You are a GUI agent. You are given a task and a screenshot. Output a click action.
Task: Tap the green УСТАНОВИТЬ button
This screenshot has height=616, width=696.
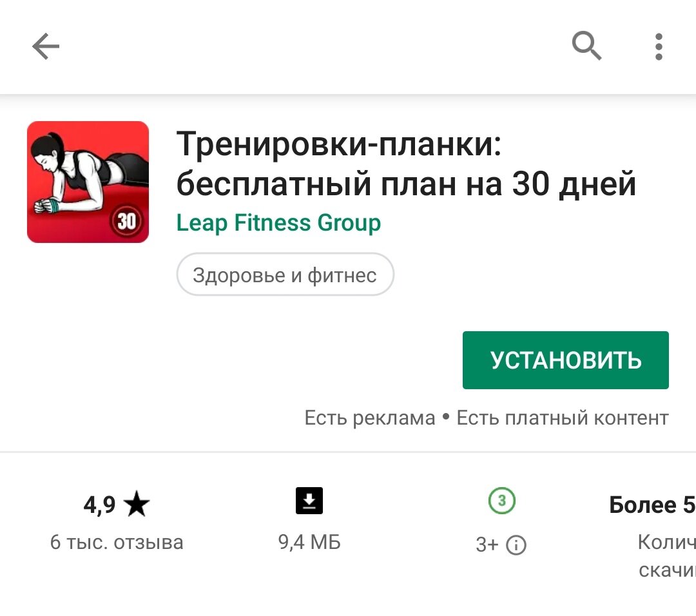click(566, 360)
